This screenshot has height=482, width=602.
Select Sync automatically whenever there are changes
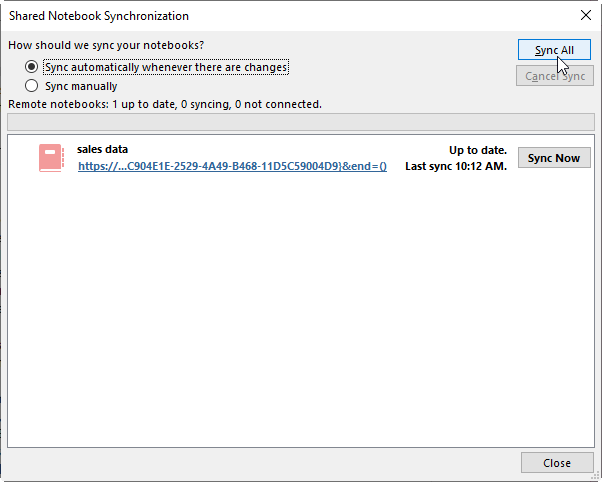pos(31,67)
